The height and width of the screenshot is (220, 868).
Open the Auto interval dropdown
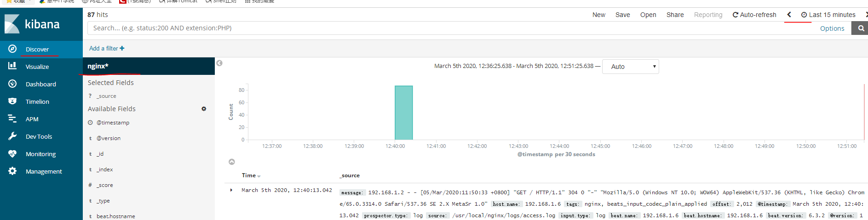pyautogui.click(x=631, y=67)
